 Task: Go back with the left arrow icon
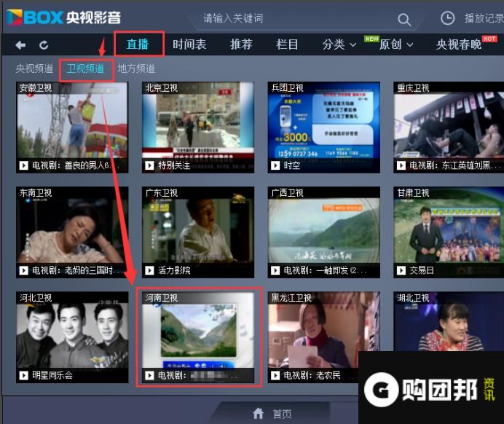[x=20, y=45]
